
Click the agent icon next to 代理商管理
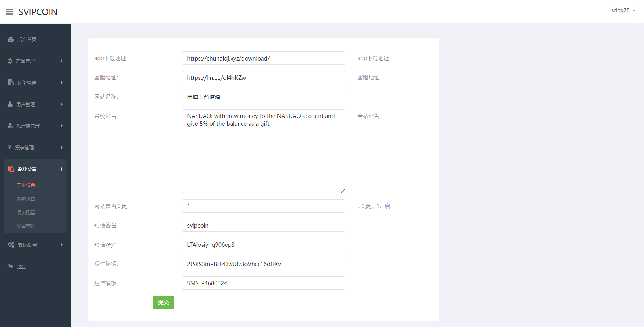pyautogui.click(x=10, y=126)
